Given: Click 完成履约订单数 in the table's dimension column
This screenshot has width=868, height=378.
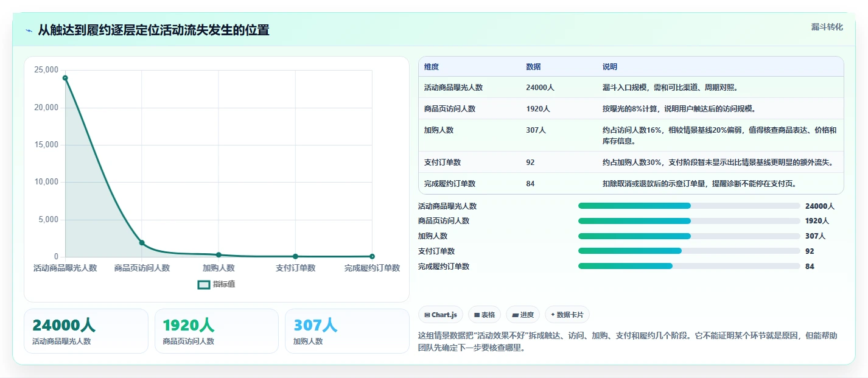Looking at the screenshot, I should pyautogui.click(x=450, y=184).
